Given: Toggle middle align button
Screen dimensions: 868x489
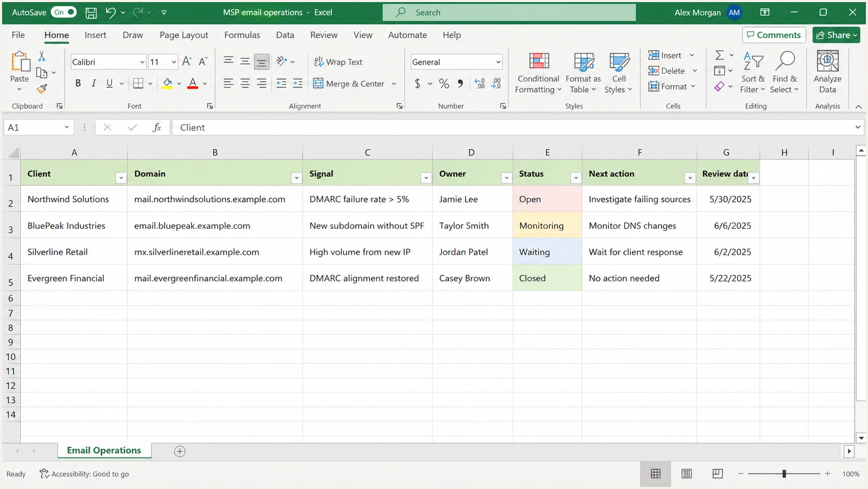Looking at the screenshot, I should pyautogui.click(x=245, y=61).
